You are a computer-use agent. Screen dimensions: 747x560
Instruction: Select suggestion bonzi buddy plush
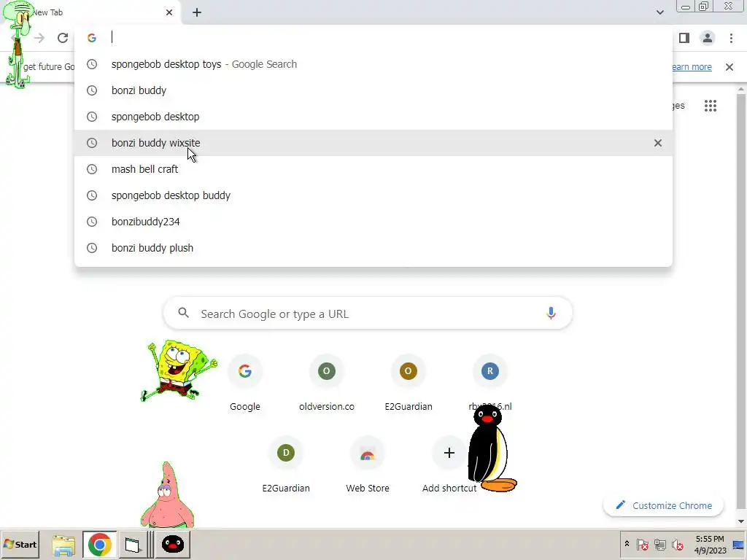coord(373,248)
